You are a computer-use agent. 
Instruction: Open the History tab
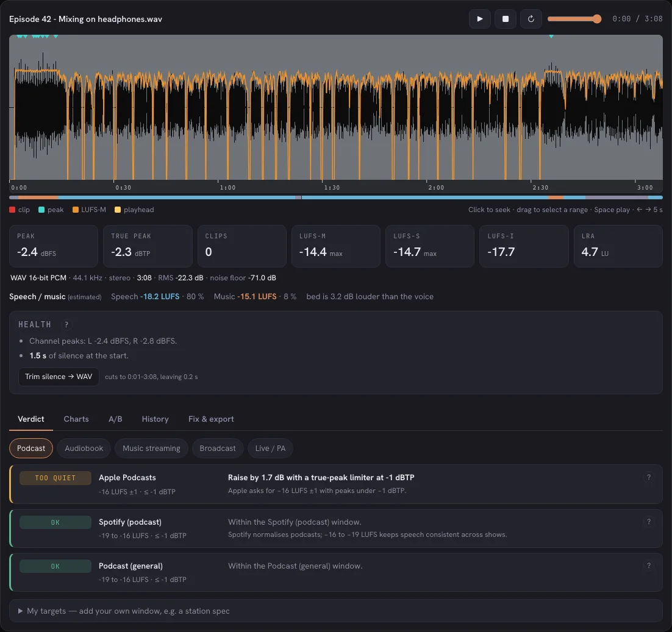pos(155,419)
